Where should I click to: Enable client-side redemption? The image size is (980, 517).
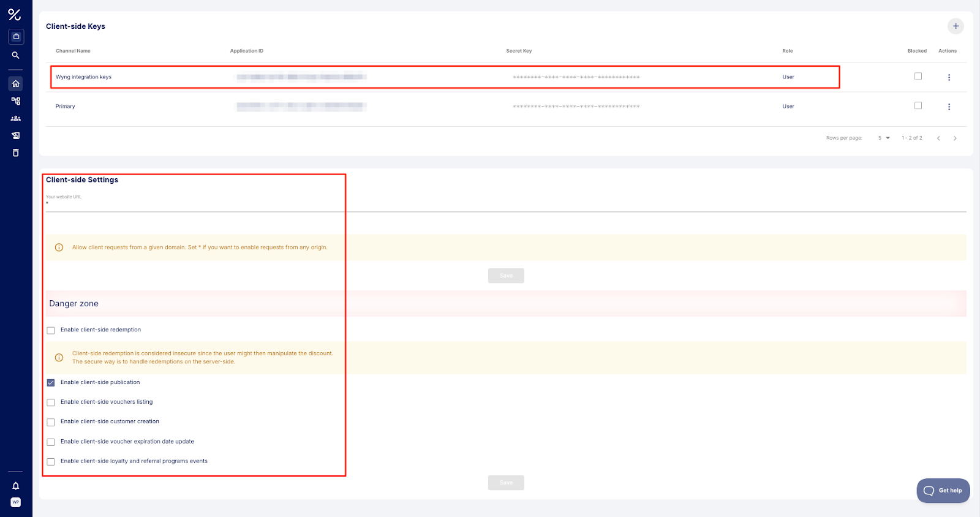tap(51, 330)
